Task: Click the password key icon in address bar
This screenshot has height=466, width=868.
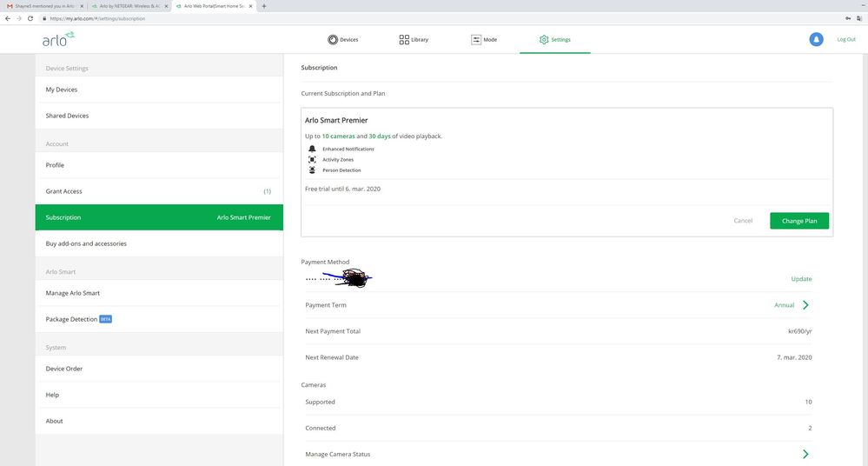Action: 848,18
